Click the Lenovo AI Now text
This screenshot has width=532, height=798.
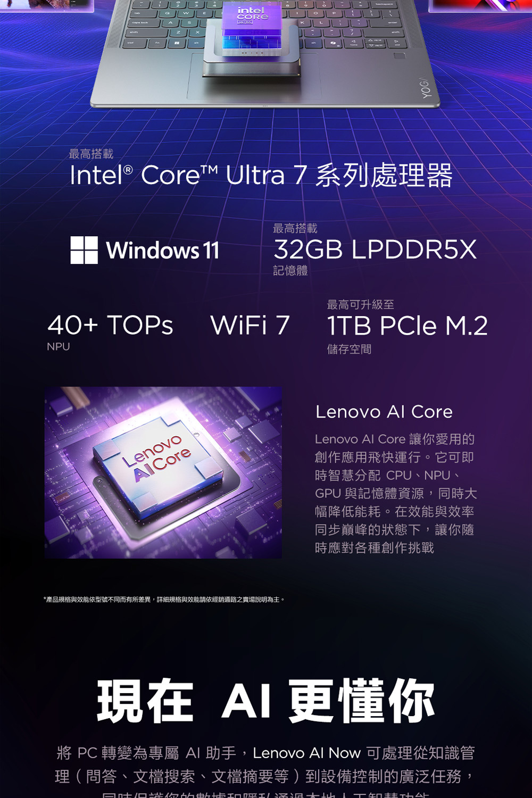pyautogui.click(x=306, y=753)
